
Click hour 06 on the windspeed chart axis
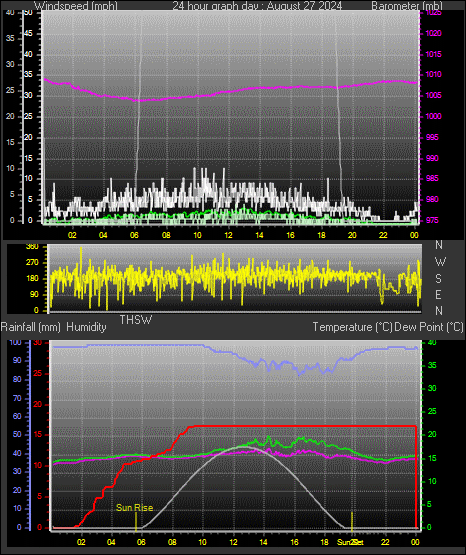coord(134,235)
